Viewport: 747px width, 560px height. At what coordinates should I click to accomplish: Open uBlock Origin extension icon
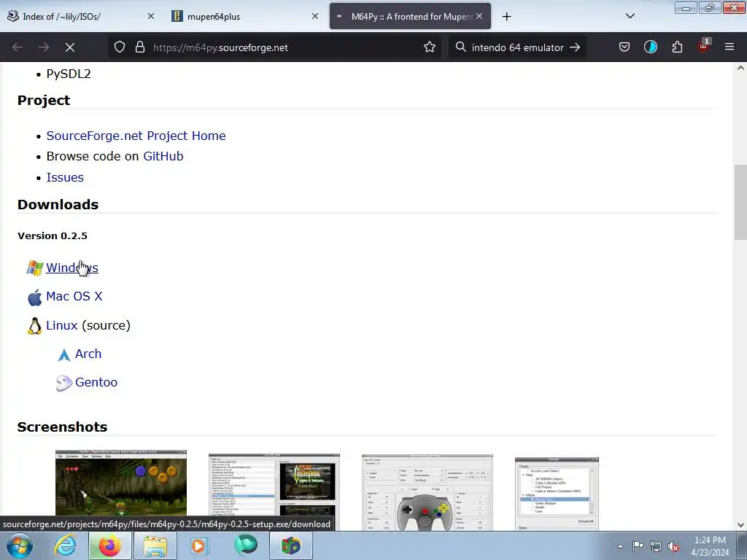tap(704, 46)
